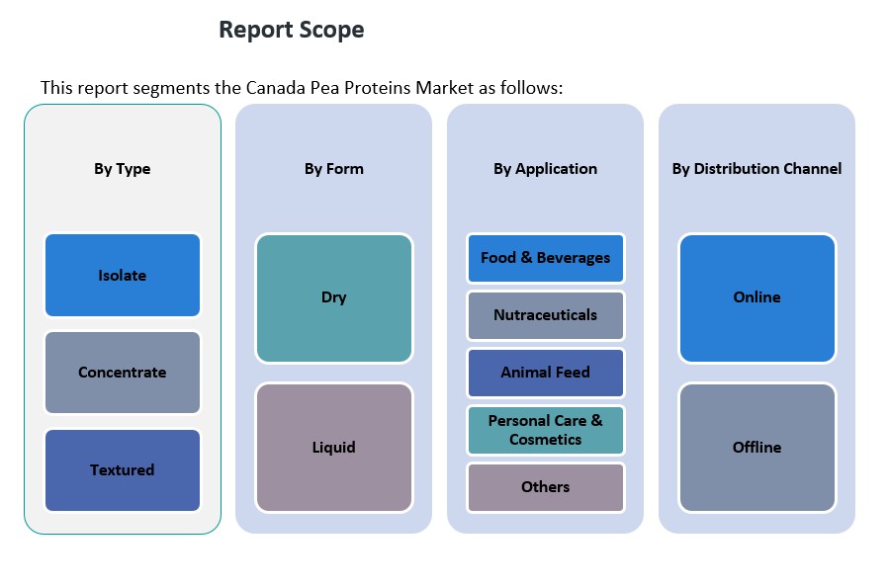Click the Nutraceuticals application box
889x588 pixels.
point(546,315)
